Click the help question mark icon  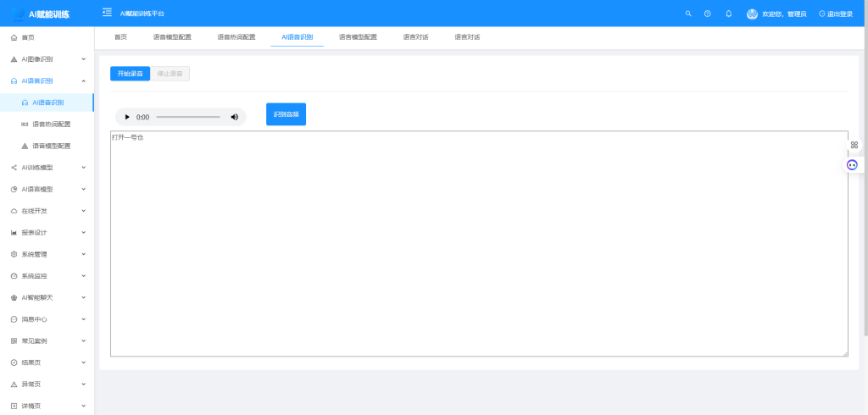(x=708, y=14)
